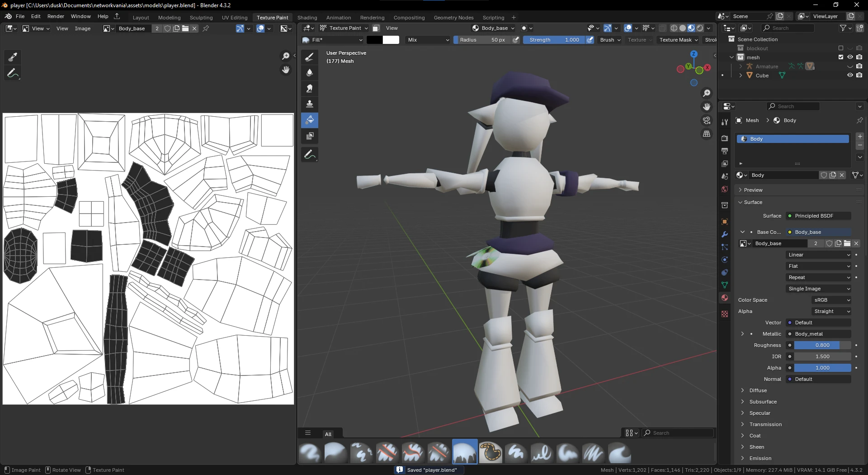Click the zoom icon in the image editor
This screenshot has height=475, width=868.
coord(286,56)
